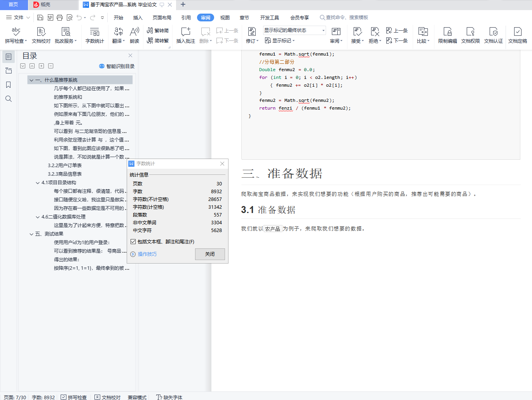Viewport: 532px width, 400px height.
Task: Switch to the 视图 ribbon tab
Action: (225, 17)
